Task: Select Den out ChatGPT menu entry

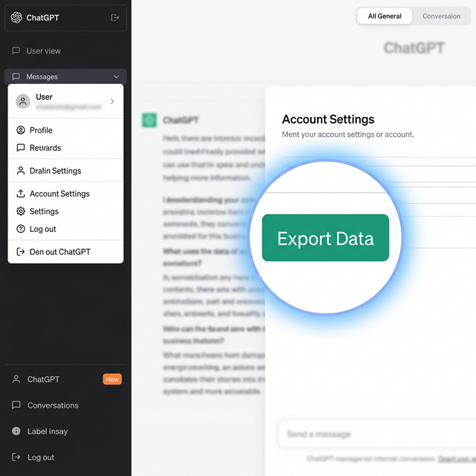Action: [65, 251]
